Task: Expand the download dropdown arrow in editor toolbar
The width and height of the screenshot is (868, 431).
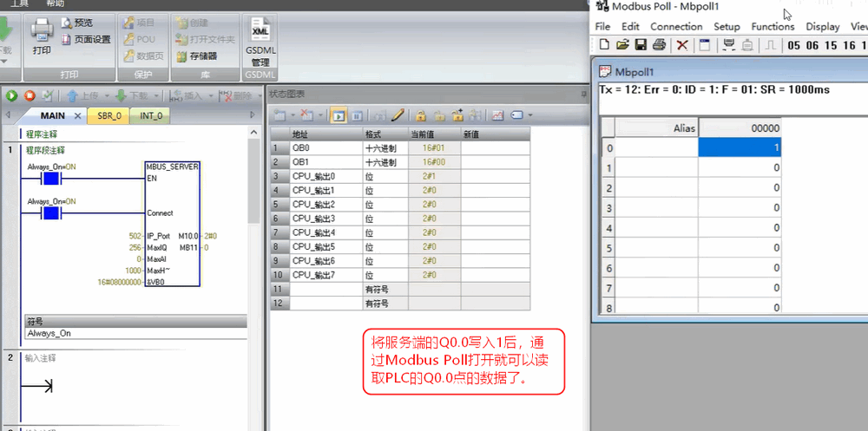Action: tap(156, 95)
